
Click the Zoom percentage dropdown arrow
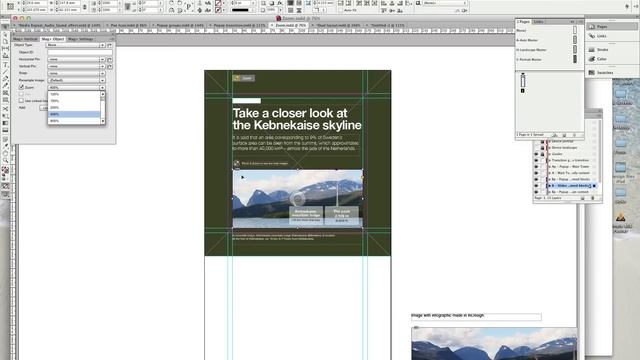pos(102,87)
